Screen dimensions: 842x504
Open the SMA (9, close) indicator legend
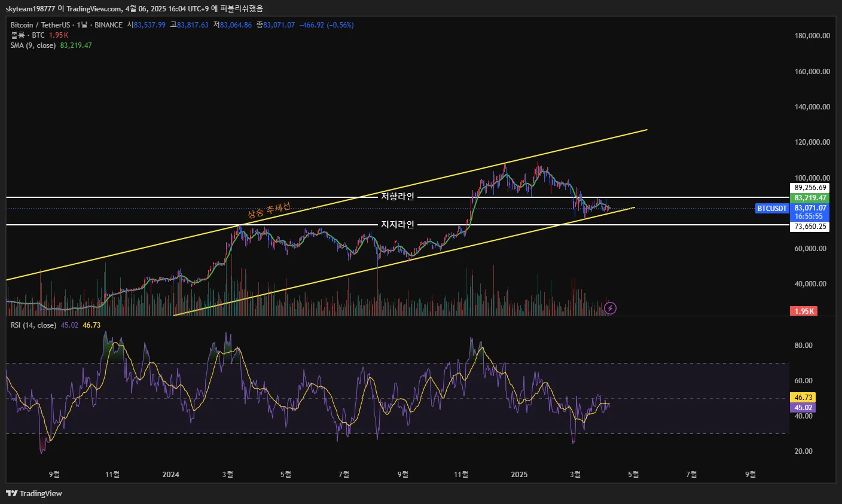(x=33, y=45)
